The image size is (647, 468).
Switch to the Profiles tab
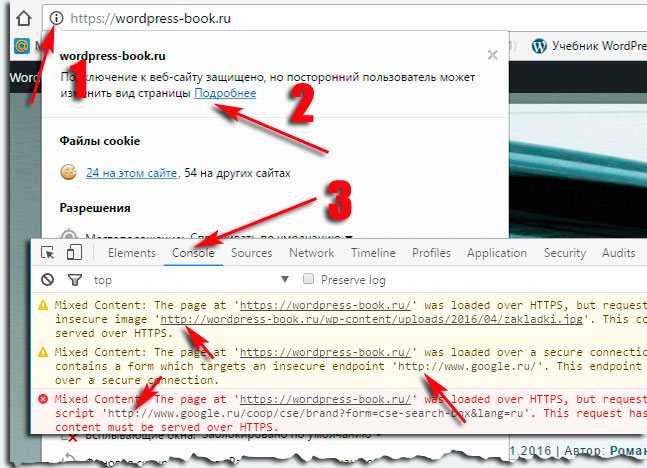pyautogui.click(x=431, y=253)
